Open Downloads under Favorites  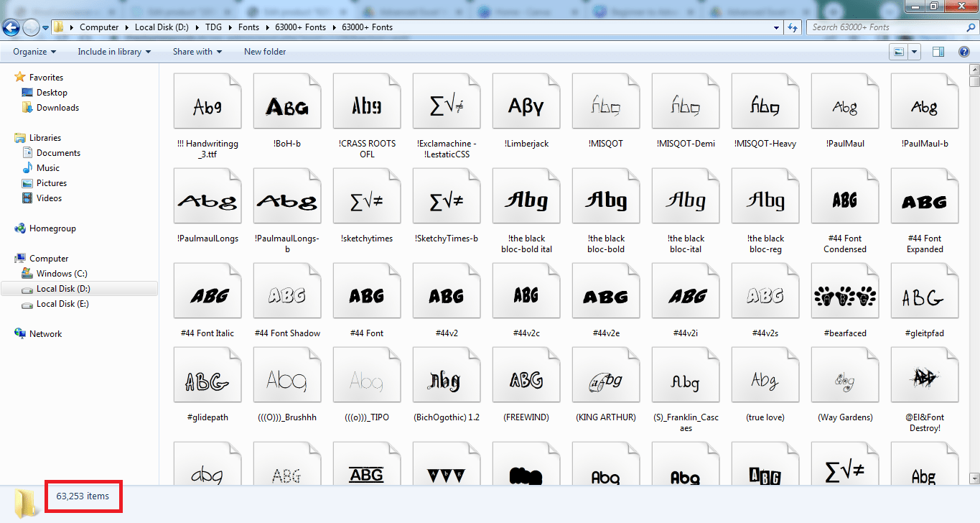[x=57, y=108]
